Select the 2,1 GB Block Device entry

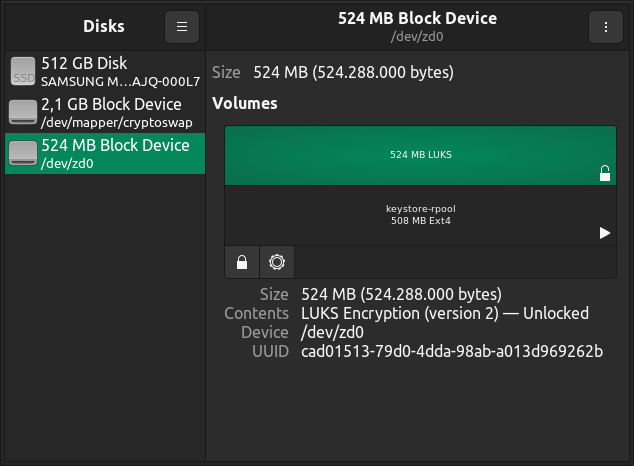(x=105, y=112)
